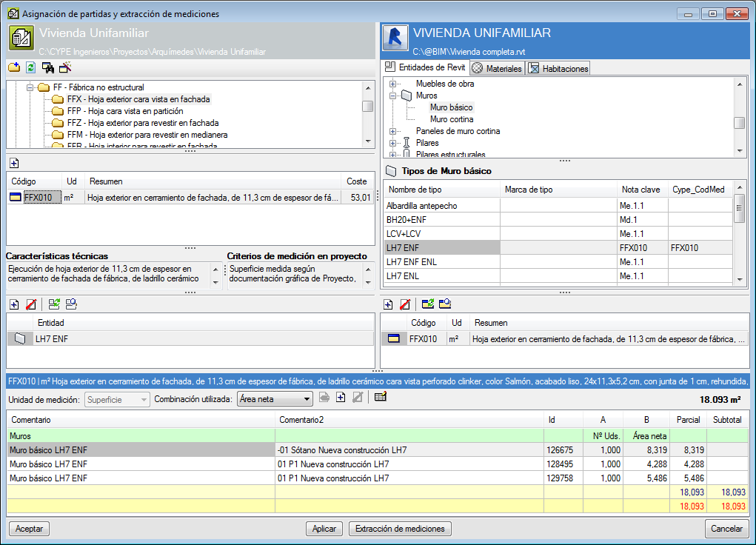This screenshot has width=756, height=545.
Task: Click the Aceptar button
Action: tap(29, 529)
